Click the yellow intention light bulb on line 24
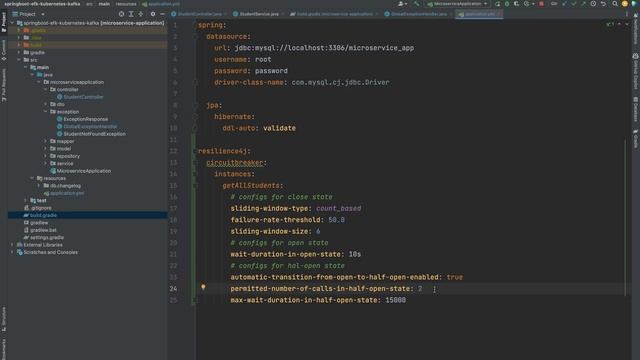This screenshot has width=640, height=360. [x=203, y=287]
